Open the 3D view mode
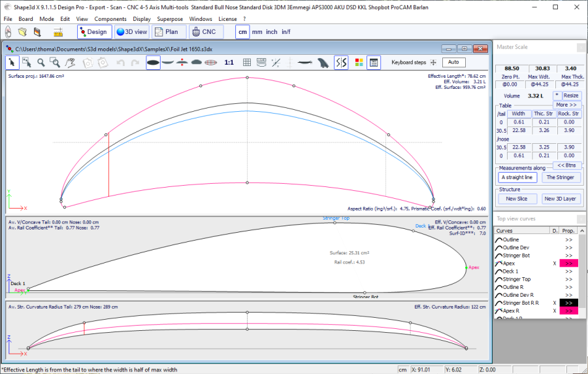588x374 pixels. pos(132,31)
